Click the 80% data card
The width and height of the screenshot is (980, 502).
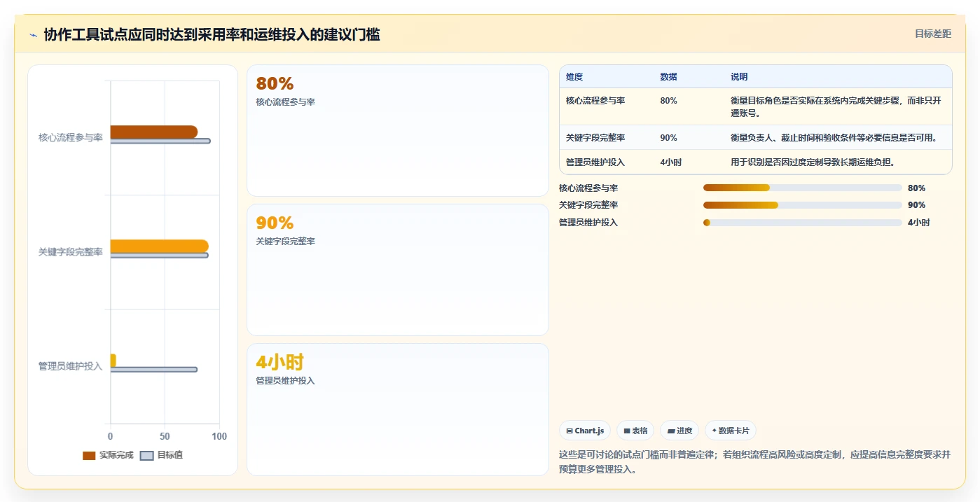(x=398, y=130)
